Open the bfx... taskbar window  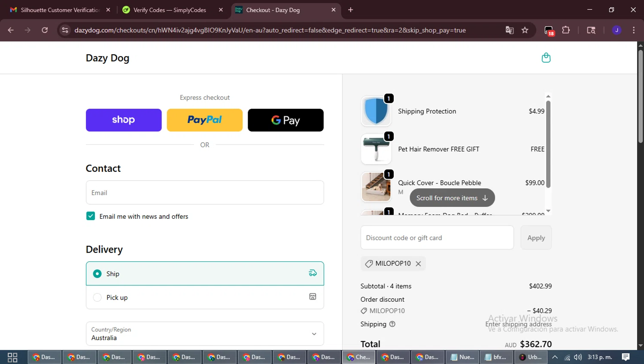[x=496, y=357]
